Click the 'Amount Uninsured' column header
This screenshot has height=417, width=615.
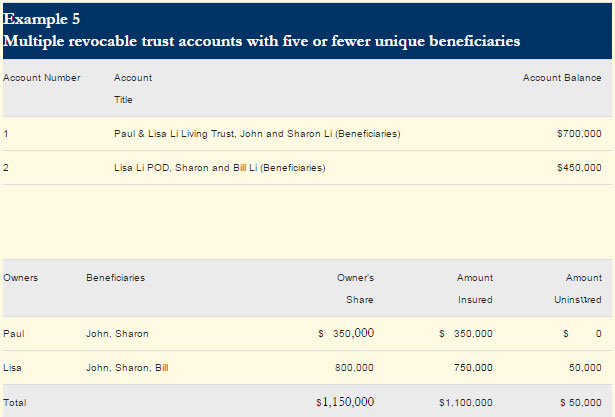click(583, 288)
